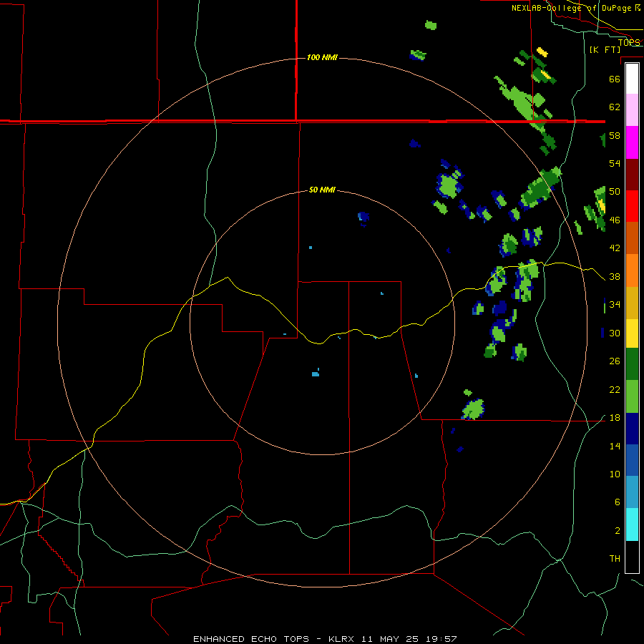Click the legend value '46'
This screenshot has height=644, width=644.
(615, 220)
